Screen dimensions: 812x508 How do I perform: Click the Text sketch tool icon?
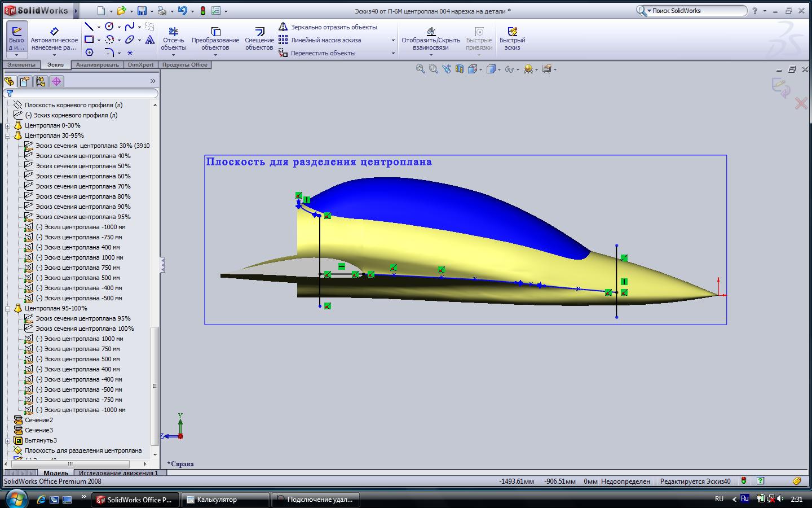coord(150,40)
